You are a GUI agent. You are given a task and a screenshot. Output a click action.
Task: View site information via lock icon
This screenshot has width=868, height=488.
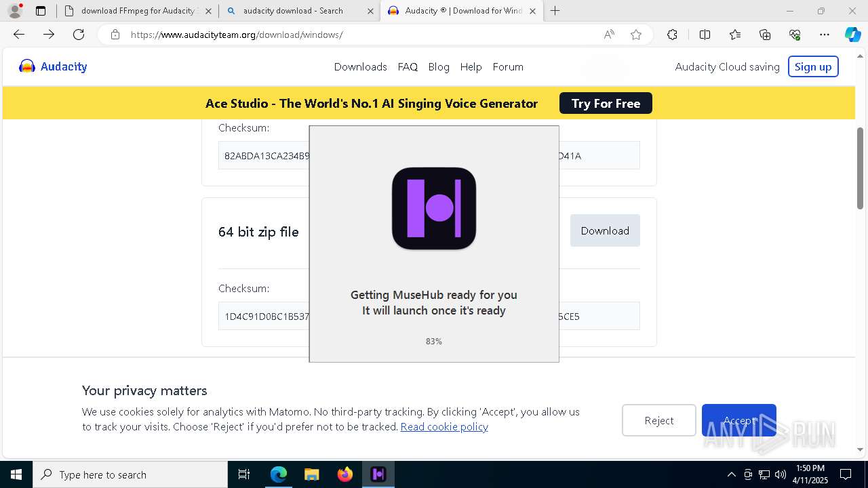(x=115, y=35)
